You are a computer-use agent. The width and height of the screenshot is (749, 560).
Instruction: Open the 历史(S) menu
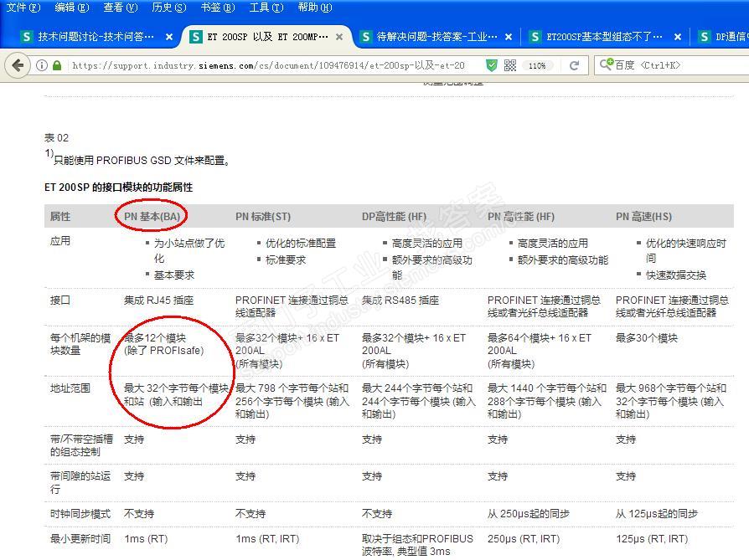tap(168, 8)
